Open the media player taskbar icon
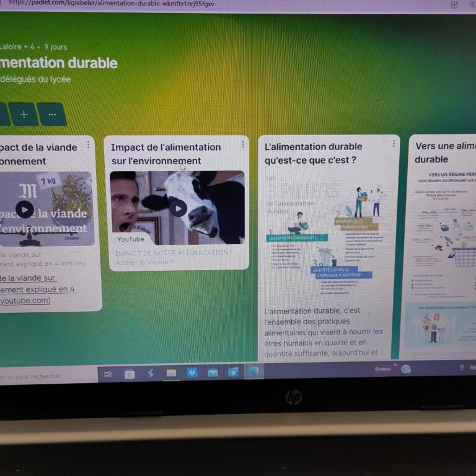 coord(234,372)
